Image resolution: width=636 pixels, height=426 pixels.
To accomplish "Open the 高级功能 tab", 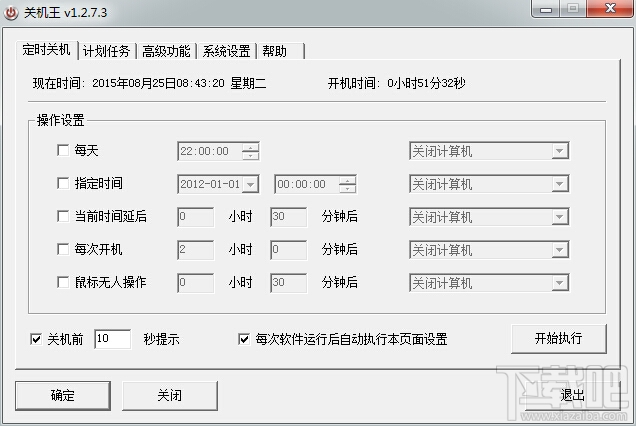I will [x=166, y=51].
